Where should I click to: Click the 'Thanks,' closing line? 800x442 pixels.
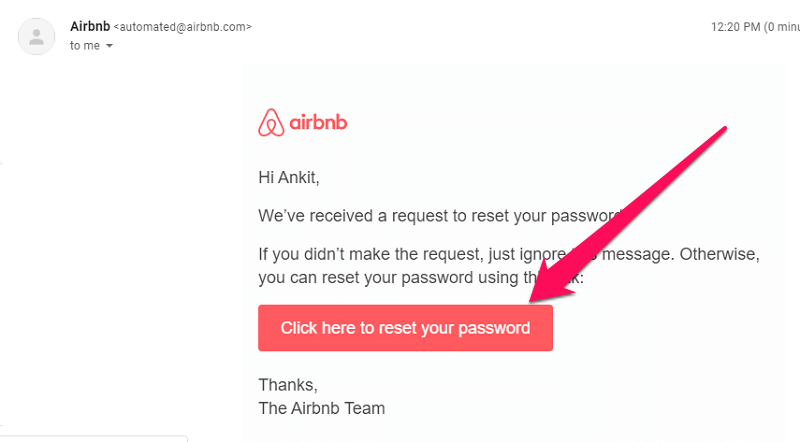pyautogui.click(x=288, y=385)
